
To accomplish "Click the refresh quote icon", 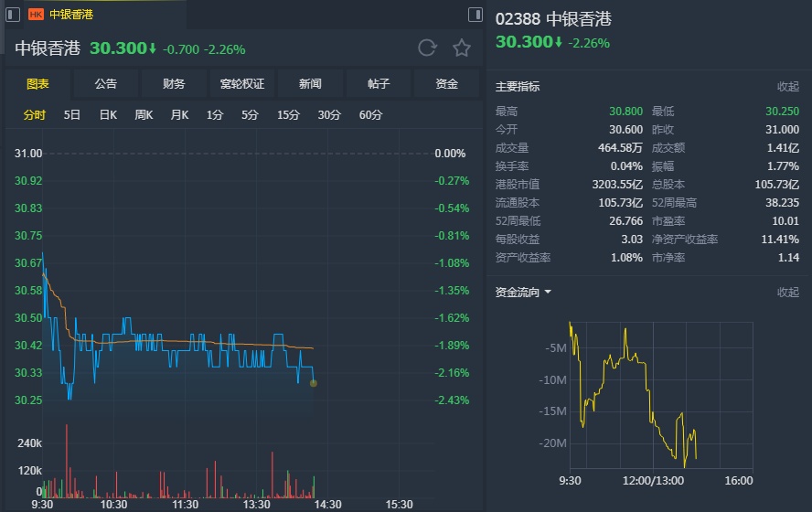I will (x=427, y=48).
